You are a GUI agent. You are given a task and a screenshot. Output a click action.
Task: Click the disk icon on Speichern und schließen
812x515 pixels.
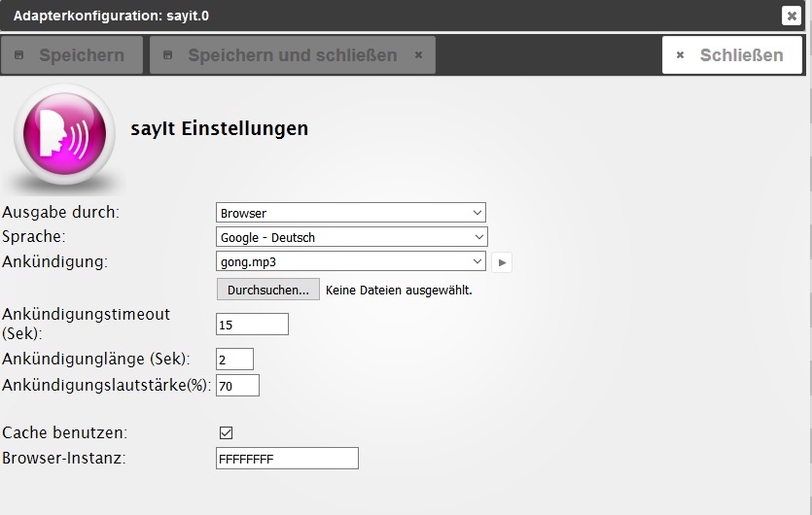click(x=168, y=55)
